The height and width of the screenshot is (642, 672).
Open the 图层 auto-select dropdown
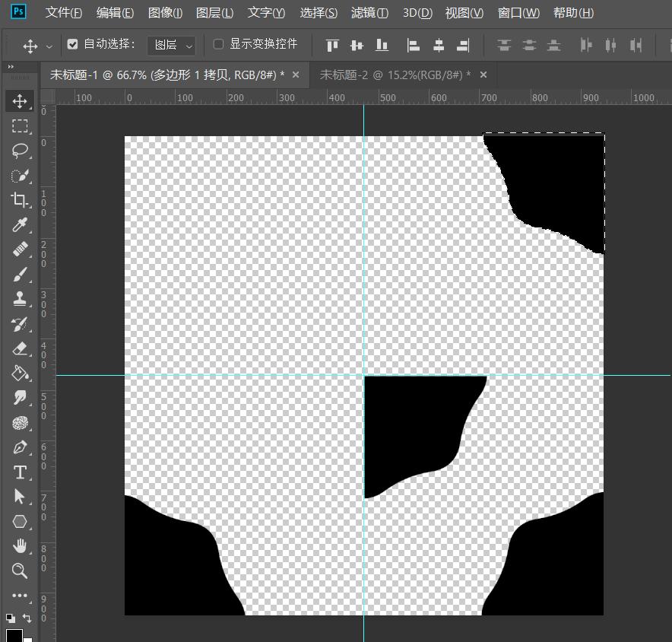coord(174,45)
